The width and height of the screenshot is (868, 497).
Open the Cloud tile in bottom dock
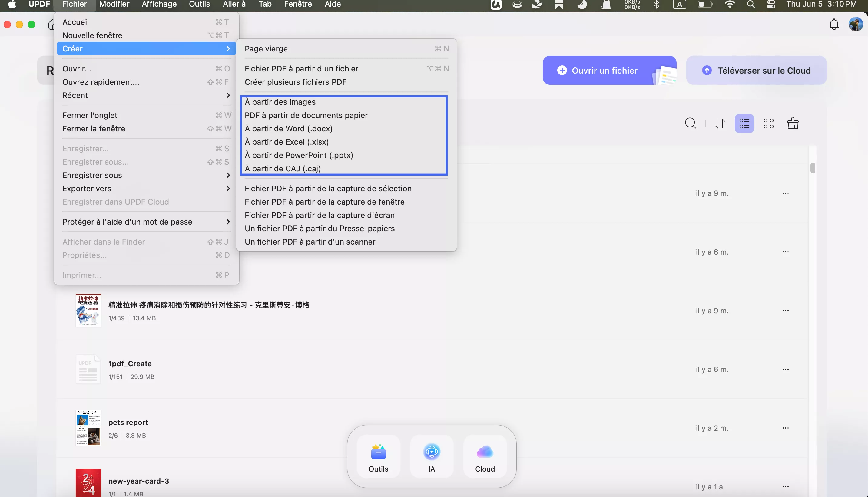coord(485,457)
